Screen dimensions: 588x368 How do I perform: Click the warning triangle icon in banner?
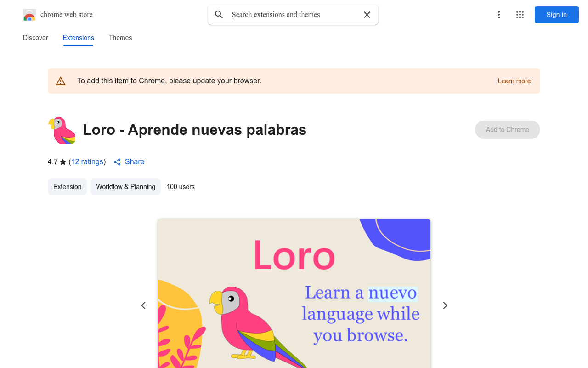pyautogui.click(x=61, y=81)
